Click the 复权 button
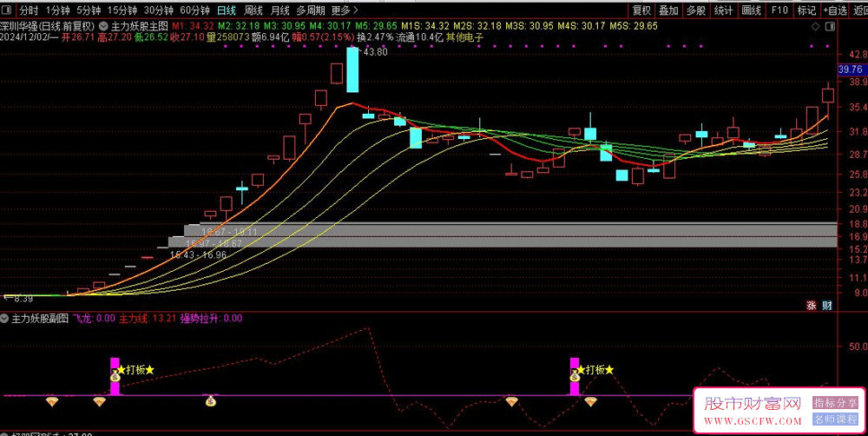The width and height of the screenshot is (868, 436). pyautogui.click(x=641, y=10)
